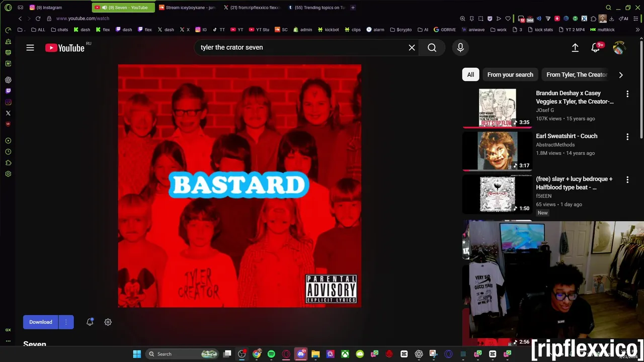Open the YouTube guide hamburger menu
Screen dimensions: 644x362
(x=30, y=48)
